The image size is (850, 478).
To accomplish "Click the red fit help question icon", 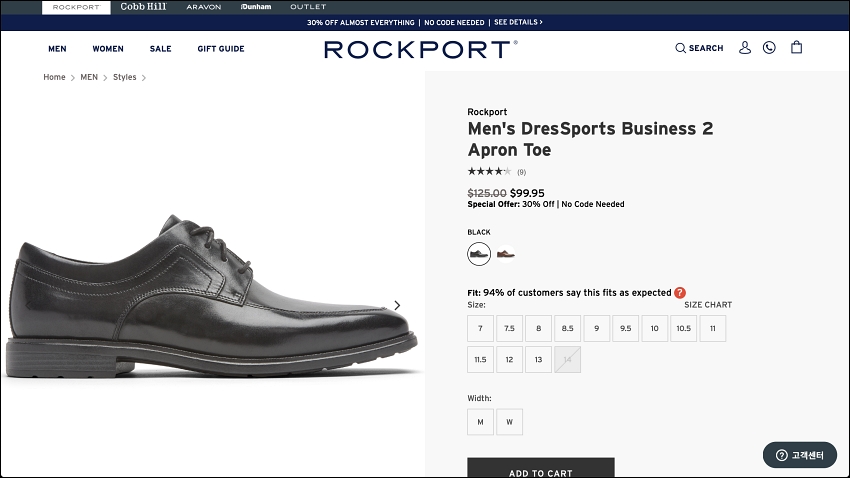I will tap(680, 293).
